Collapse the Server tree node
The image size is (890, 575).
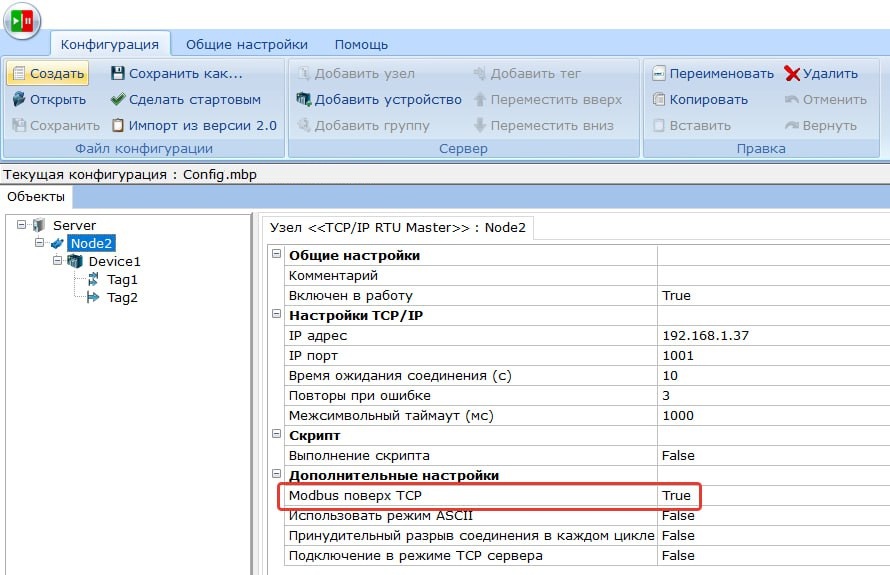(22, 225)
